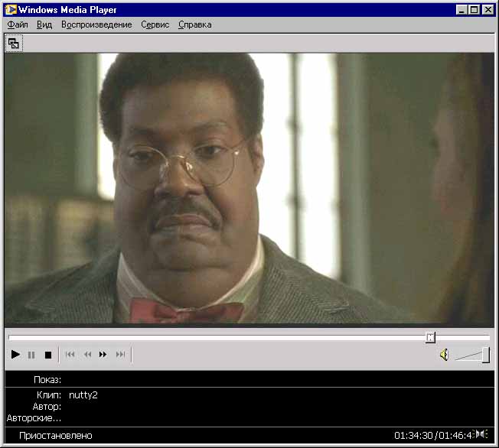
Task: Open the Файл menu
Action: (18, 24)
